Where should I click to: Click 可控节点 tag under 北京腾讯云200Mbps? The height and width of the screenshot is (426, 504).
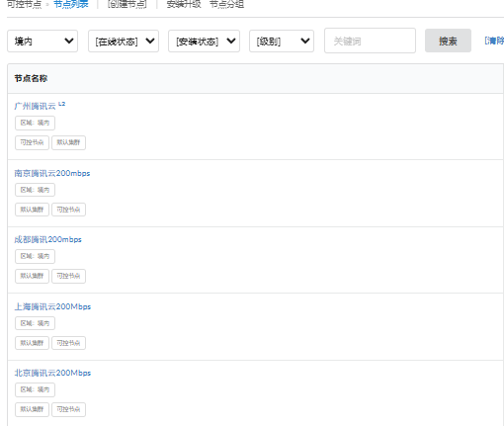coord(68,409)
